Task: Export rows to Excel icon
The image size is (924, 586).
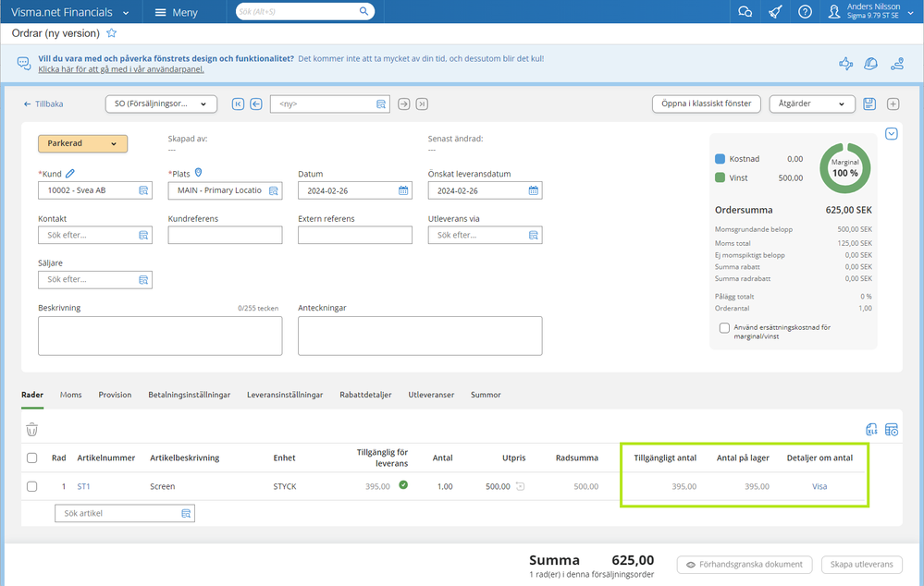Action: pyautogui.click(x=871, y=430)
